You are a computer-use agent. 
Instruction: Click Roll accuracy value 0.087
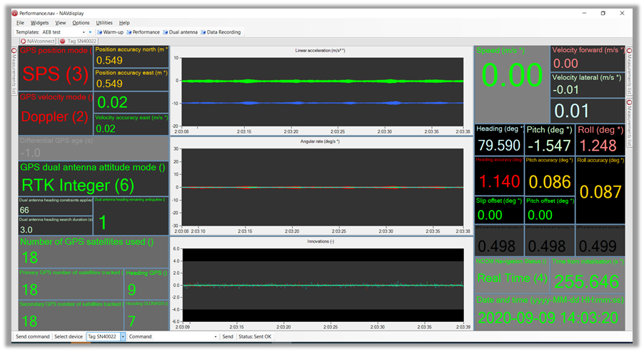(x=600, y=192)
